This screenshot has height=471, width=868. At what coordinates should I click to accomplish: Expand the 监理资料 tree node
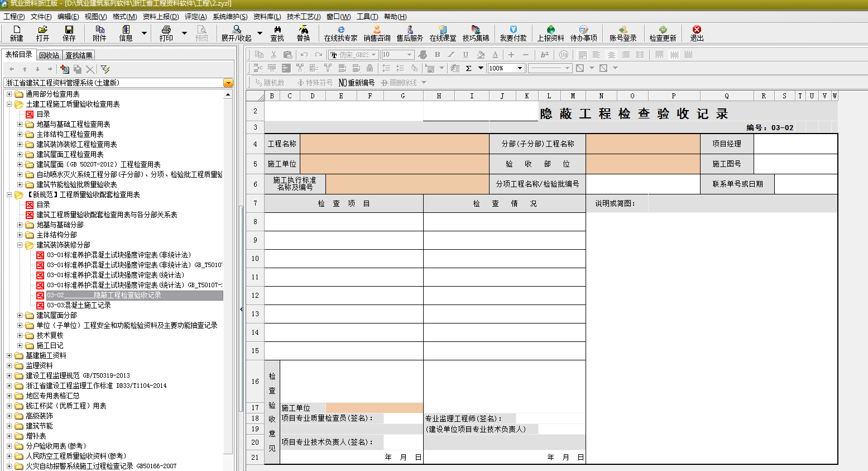(x=9, y=366)
